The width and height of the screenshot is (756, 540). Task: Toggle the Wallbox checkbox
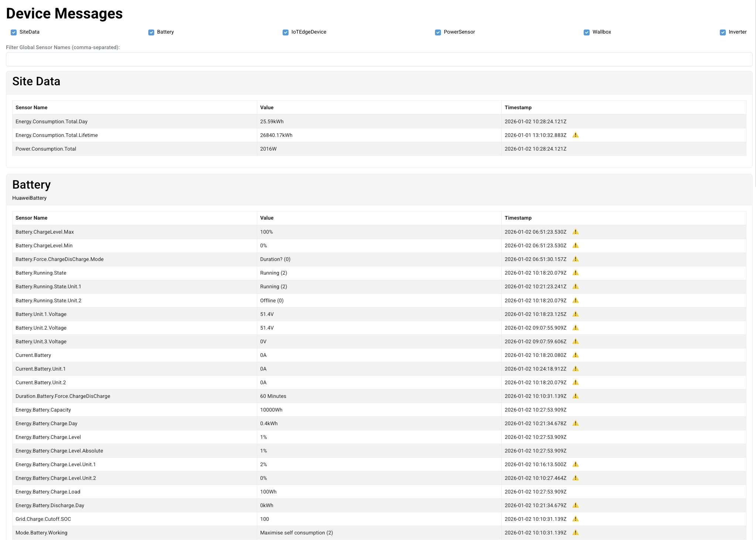pyautogui.click(x=587, y=32)
